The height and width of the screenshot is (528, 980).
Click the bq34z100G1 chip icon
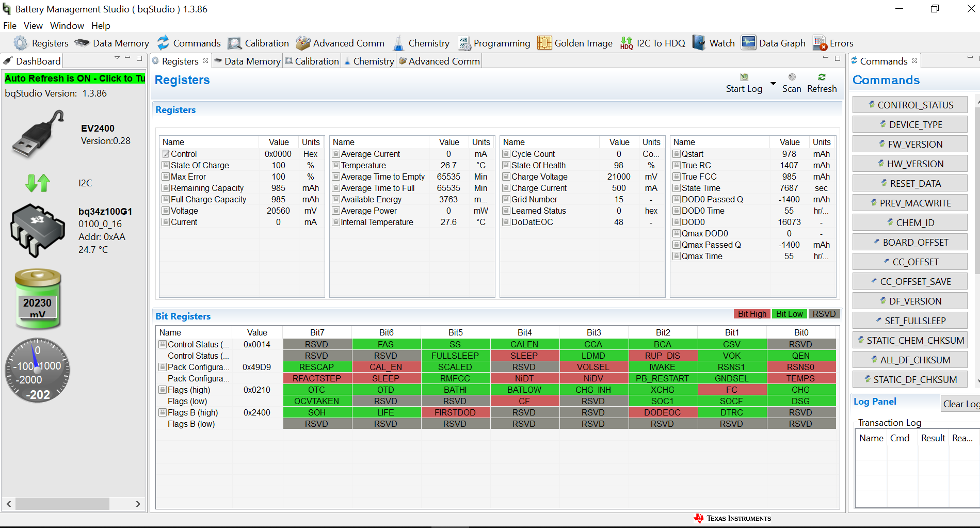click(x=37, y=230)
